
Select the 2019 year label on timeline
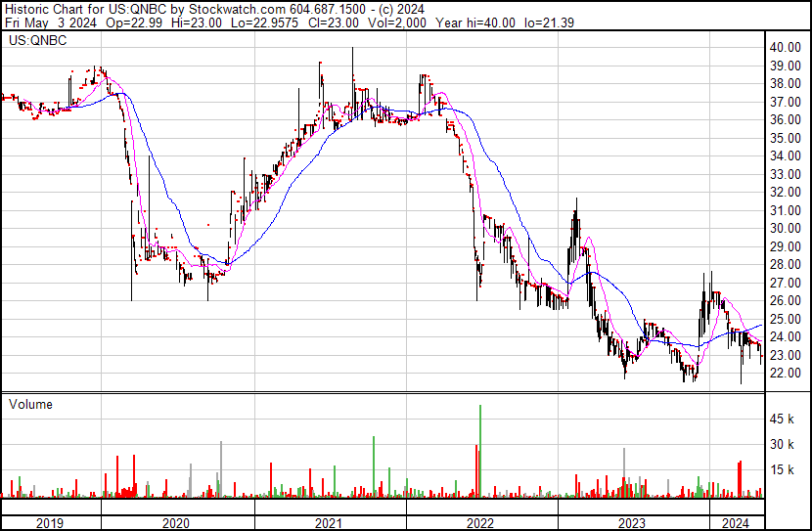(50, 523)
